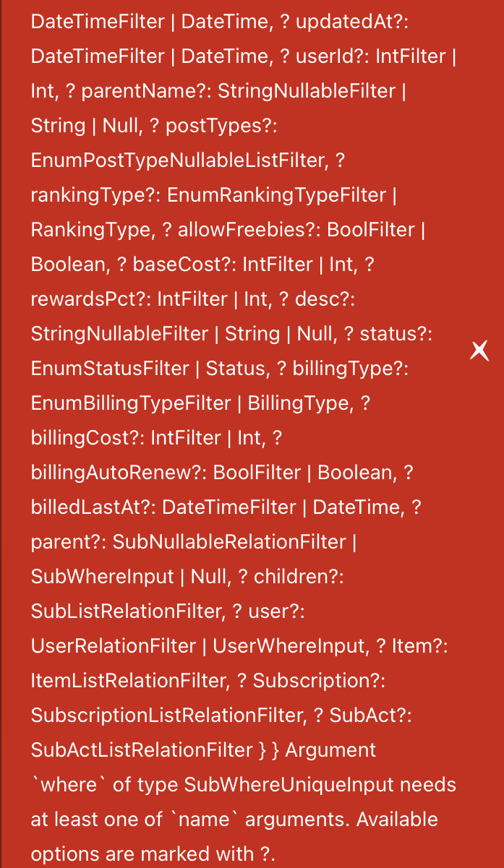Click the 'EnumPostTypeNullableListFilter' text in the error
Viewport: 504px width, 868px height.
coord(176,160)
